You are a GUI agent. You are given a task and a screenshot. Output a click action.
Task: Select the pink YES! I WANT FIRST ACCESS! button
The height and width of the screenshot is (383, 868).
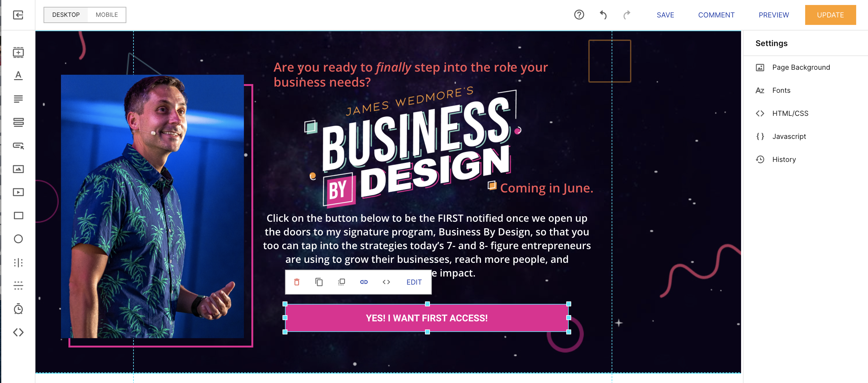(427, 318)
